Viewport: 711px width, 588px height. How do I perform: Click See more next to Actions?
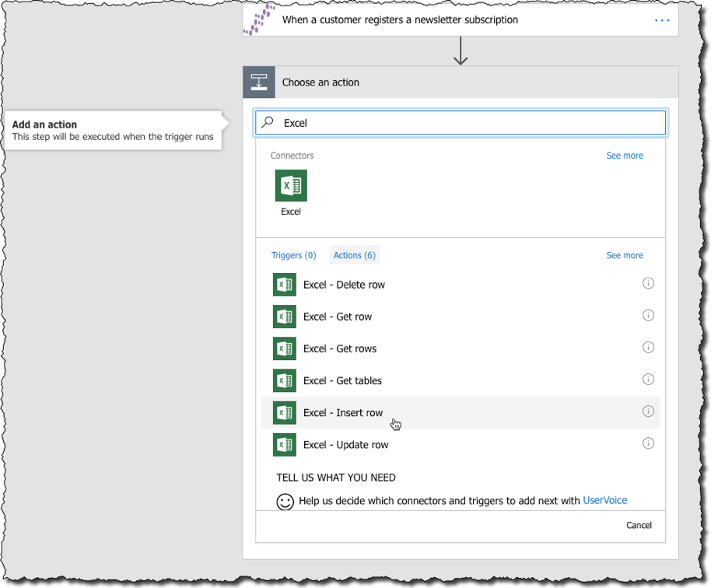pos(625,255)
